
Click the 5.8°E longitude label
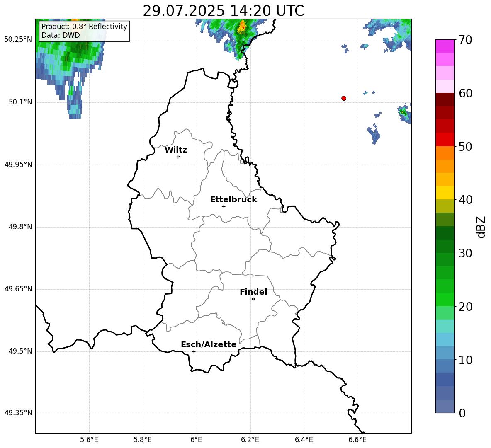coord(143,440)
